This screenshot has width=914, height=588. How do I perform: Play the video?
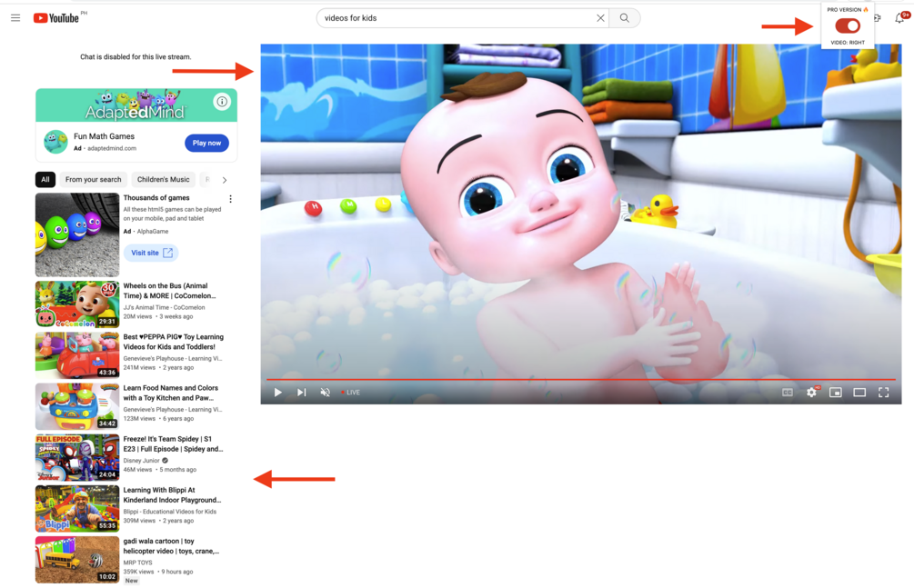coord(278,393)
